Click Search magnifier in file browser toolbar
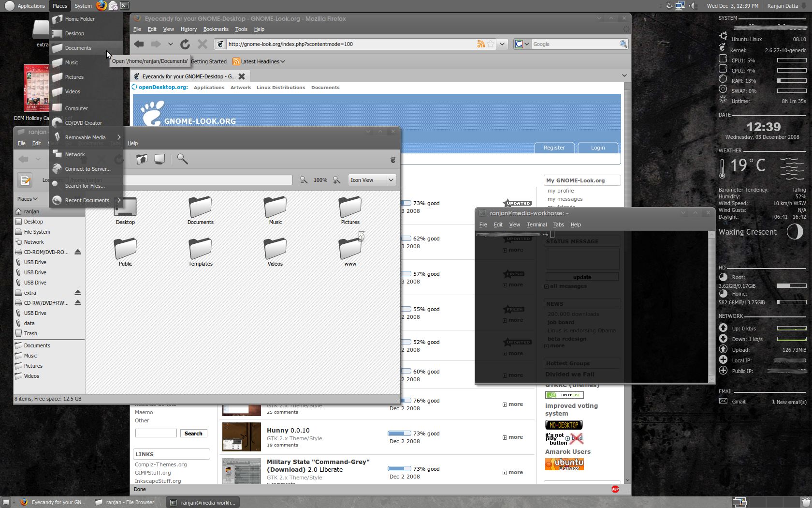 tap(182, 159)
